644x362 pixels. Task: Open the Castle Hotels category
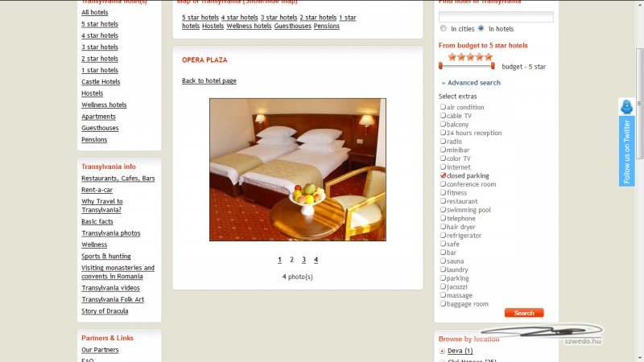point(101,82)
